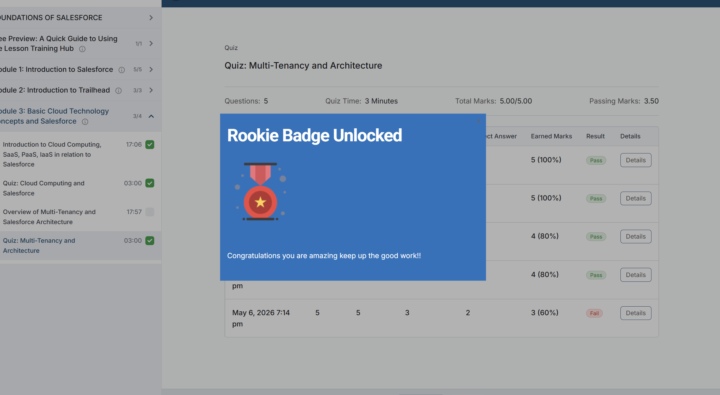
Task: Close the Rookie Badge Unlocked popup
Action: tap(478, 121)
